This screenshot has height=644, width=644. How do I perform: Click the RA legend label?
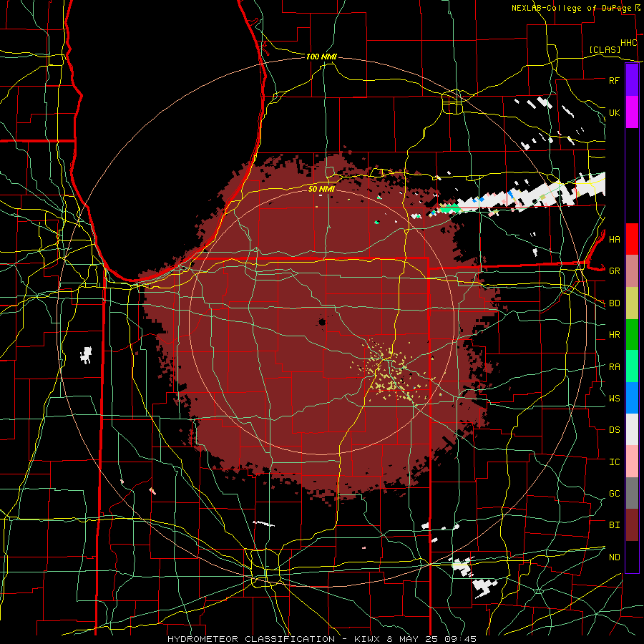click(614, 367)
